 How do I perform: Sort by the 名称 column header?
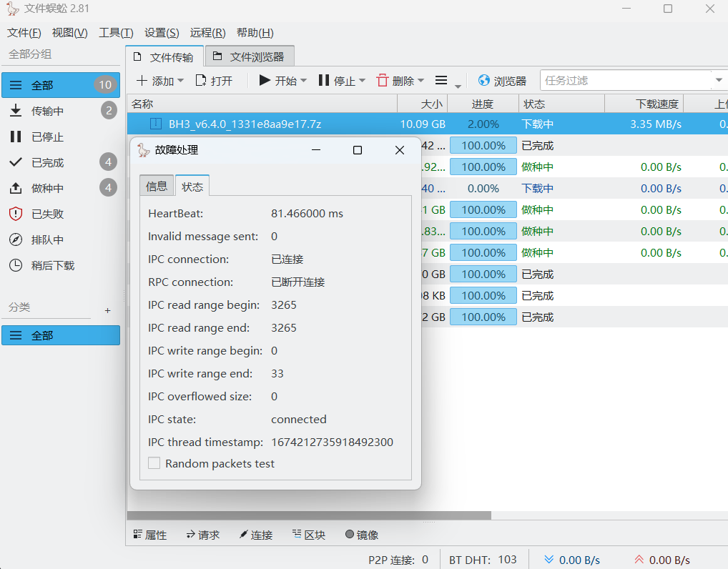262,104
